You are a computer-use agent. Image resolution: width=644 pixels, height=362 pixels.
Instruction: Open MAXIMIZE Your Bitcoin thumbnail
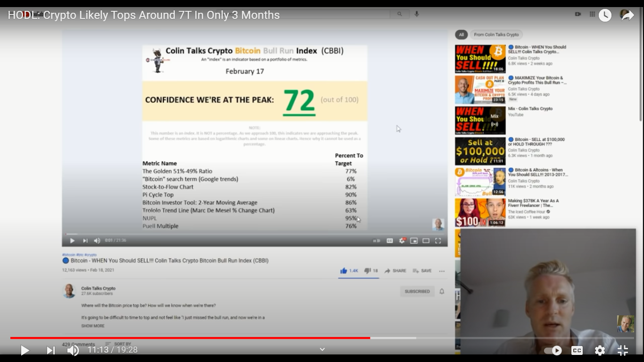click(x=480, y=90)
